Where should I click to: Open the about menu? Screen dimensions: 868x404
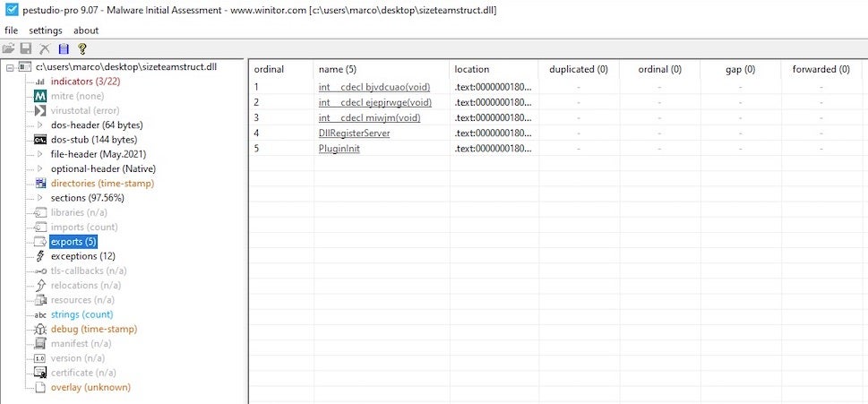86,30
